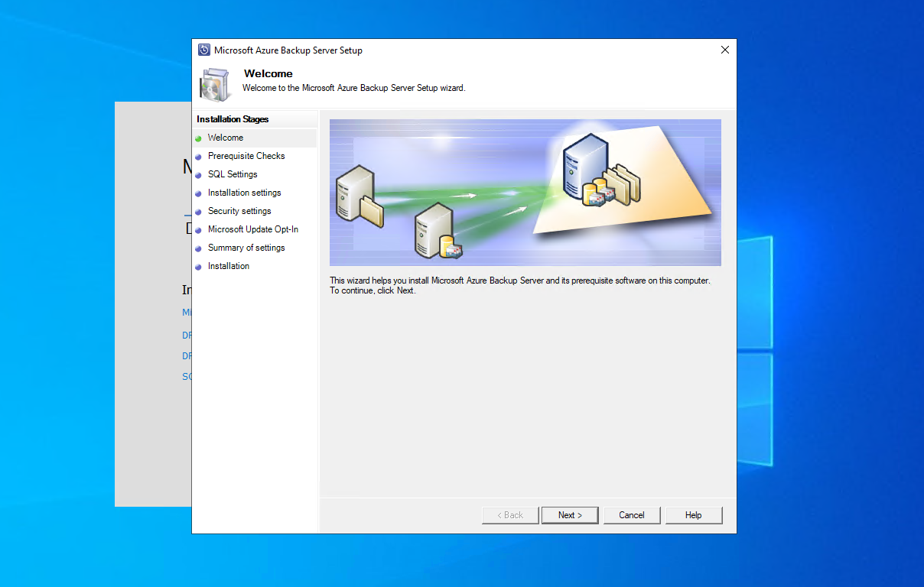This screenshot has height=587, width=924.
Task: Click the window title "Microsoft Azure Backup Server Setup"
Action: (288, 50)
